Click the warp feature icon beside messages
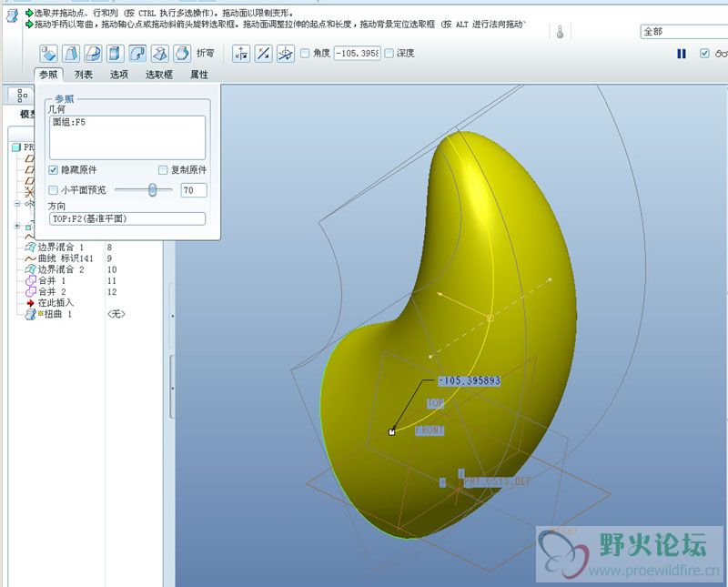728x587 pixels. pyautogui.click(x=12, y=15)
